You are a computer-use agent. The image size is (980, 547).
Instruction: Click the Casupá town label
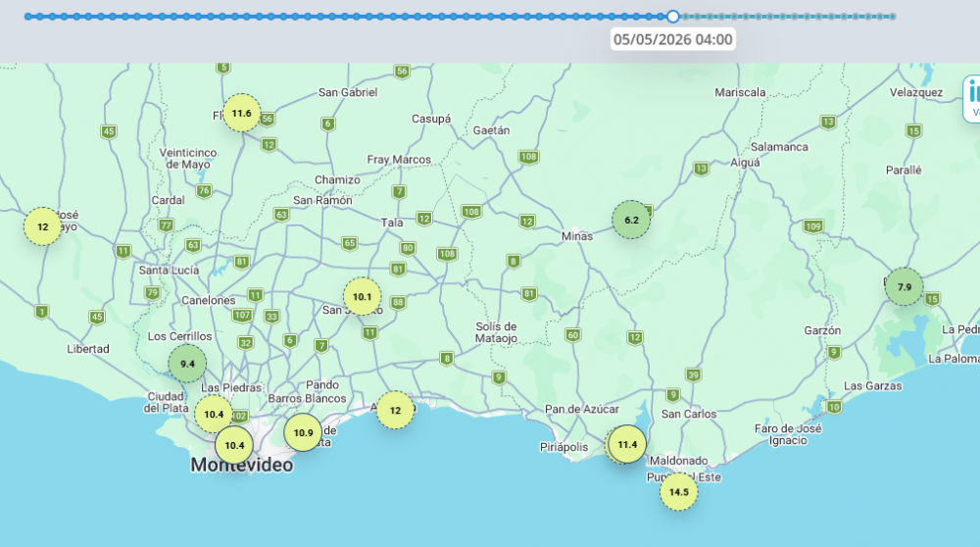pos(431,119)
